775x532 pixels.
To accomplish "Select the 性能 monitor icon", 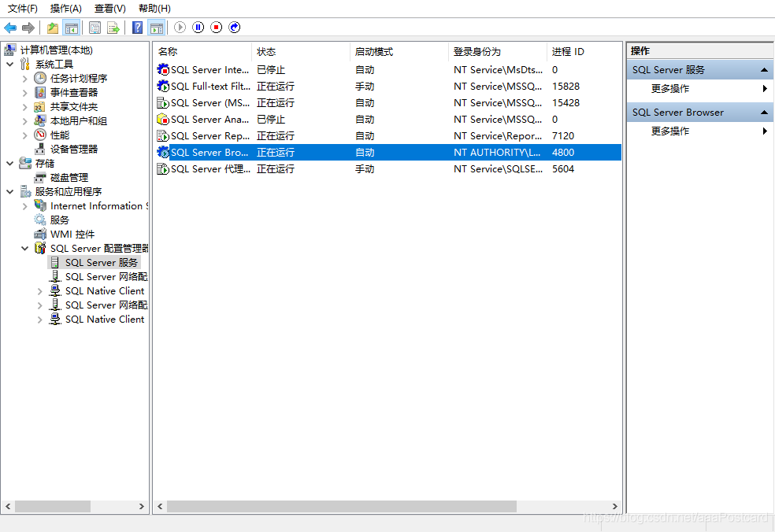I will (x=40, y=135).
